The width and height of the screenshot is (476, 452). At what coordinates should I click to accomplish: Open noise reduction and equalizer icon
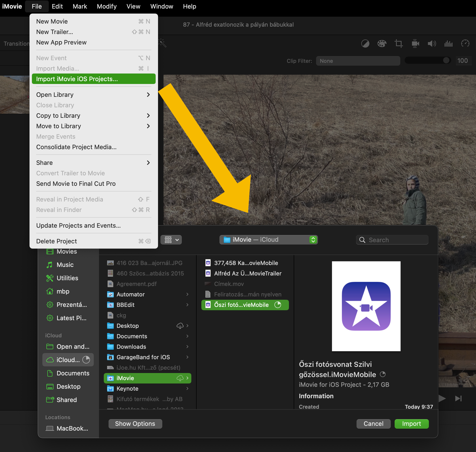[448, 44]
